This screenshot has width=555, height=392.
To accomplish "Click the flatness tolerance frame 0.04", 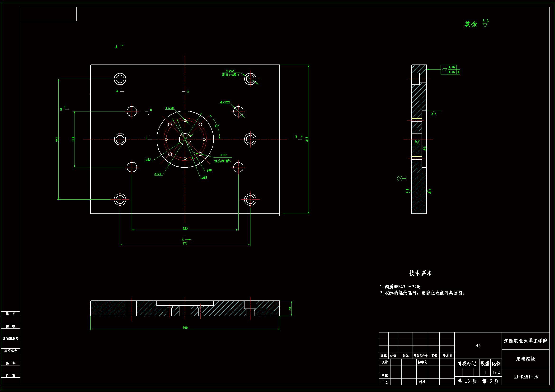I will pyautogui.click(x=452, y=67).
